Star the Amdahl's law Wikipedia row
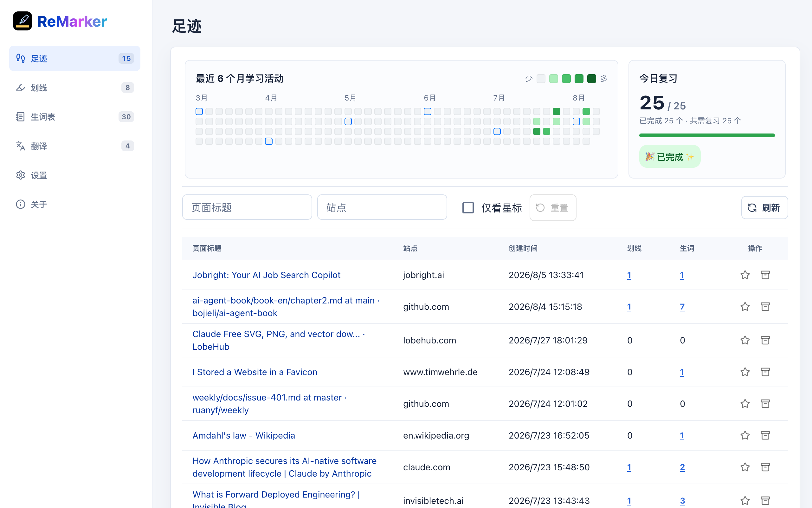812x508 pixels. click(745, 435)
